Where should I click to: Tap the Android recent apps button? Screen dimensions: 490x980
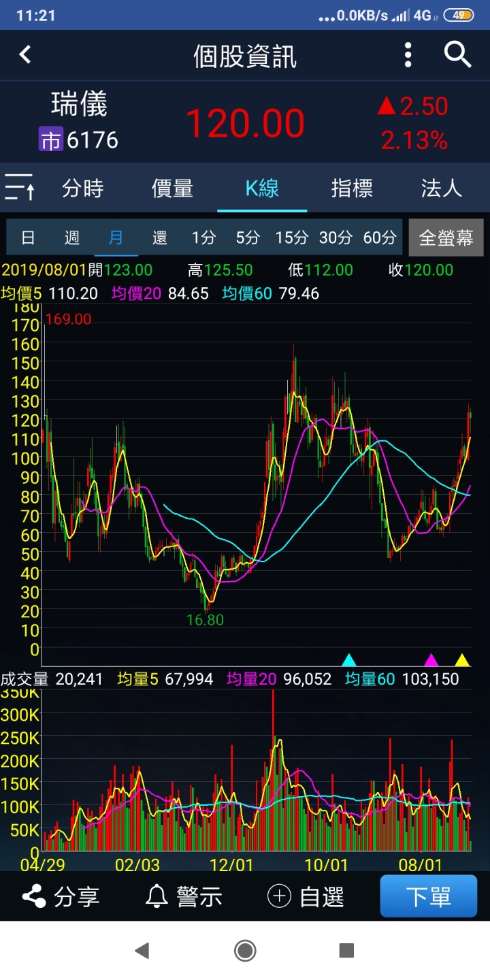pyautogui.click(x=347, y=951)
